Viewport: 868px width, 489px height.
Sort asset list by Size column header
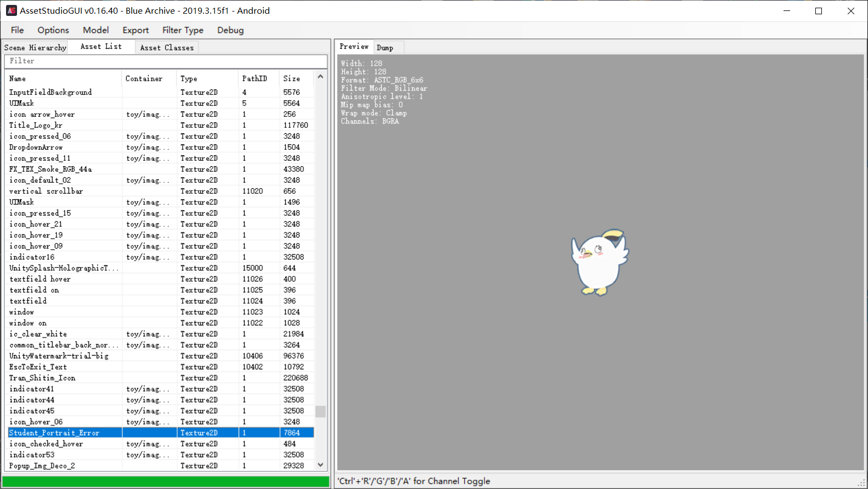tap(295, 78)
